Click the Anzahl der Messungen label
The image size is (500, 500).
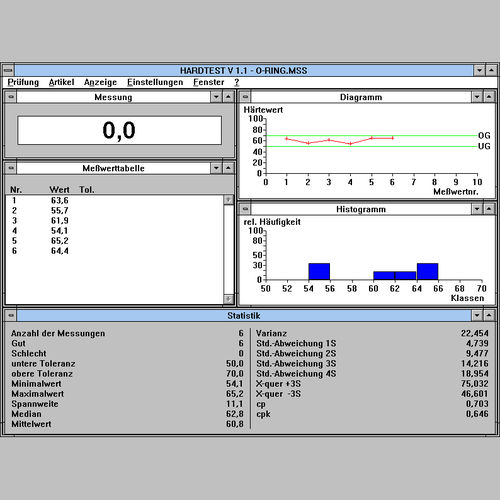58,333
